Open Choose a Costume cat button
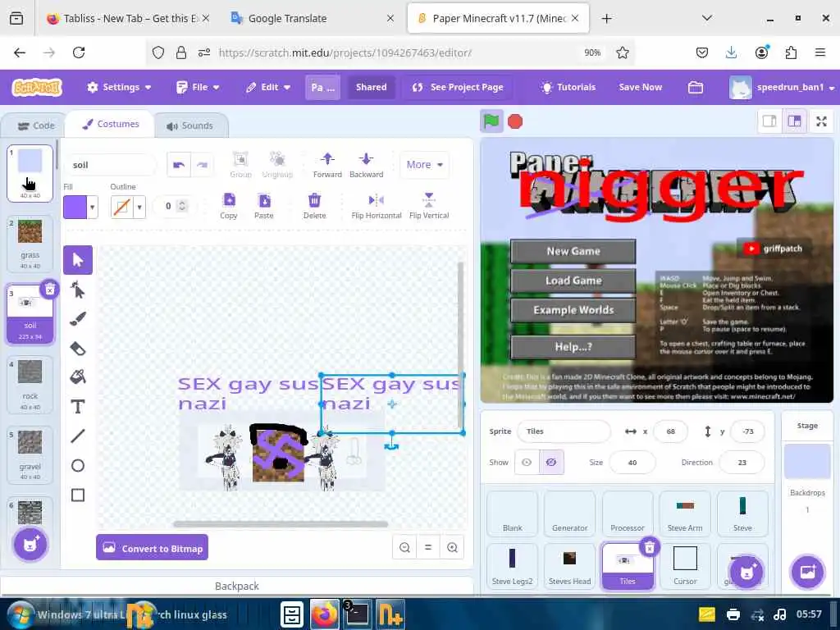840x630 pixels. (x=30, y=545)
